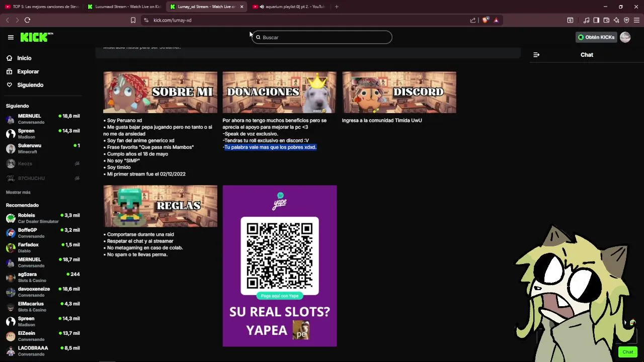Open davooxeneize recommended channel
Viewport: 644px width, 362px height.
43,292
